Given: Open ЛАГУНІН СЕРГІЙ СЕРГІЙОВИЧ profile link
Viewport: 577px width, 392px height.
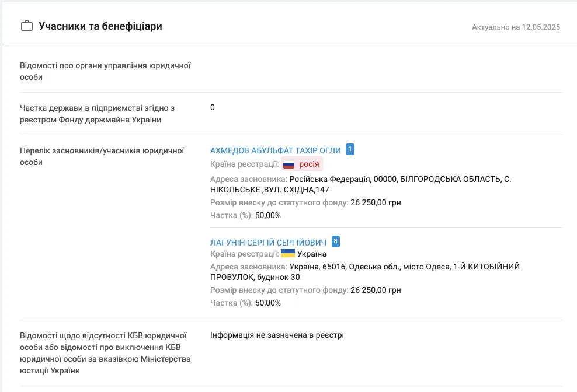Looking at the screenshot, I should (268, 243).
